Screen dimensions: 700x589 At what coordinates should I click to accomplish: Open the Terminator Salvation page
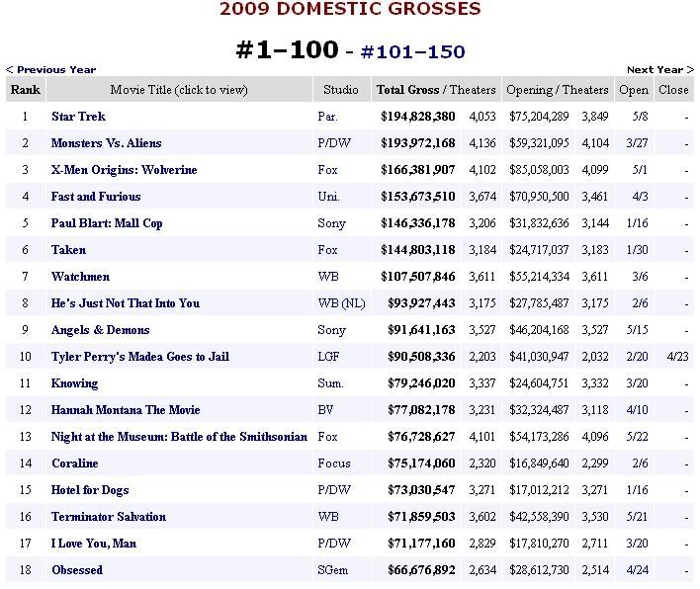109,517
